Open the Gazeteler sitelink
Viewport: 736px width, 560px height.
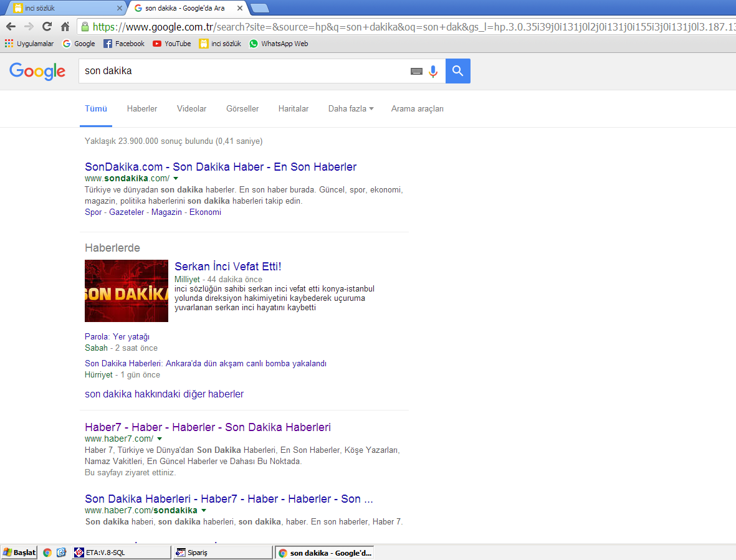tap(127, 212)
